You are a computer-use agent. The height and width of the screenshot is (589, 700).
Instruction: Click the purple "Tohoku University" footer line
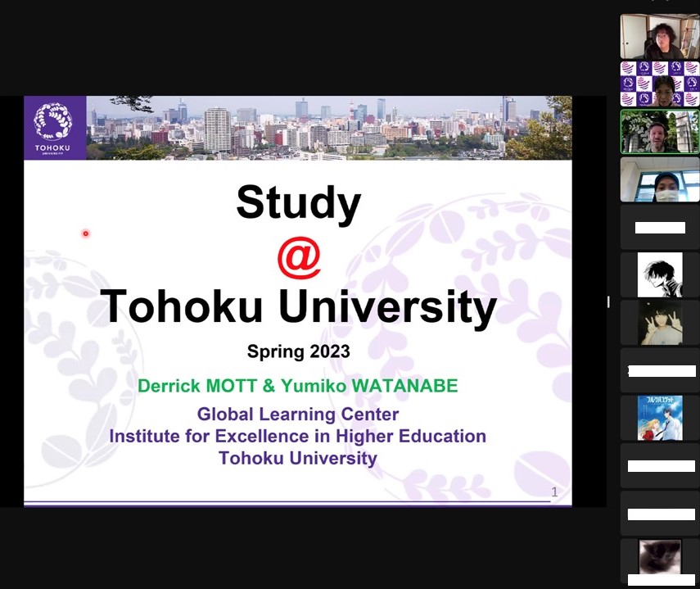pos(298,458)
